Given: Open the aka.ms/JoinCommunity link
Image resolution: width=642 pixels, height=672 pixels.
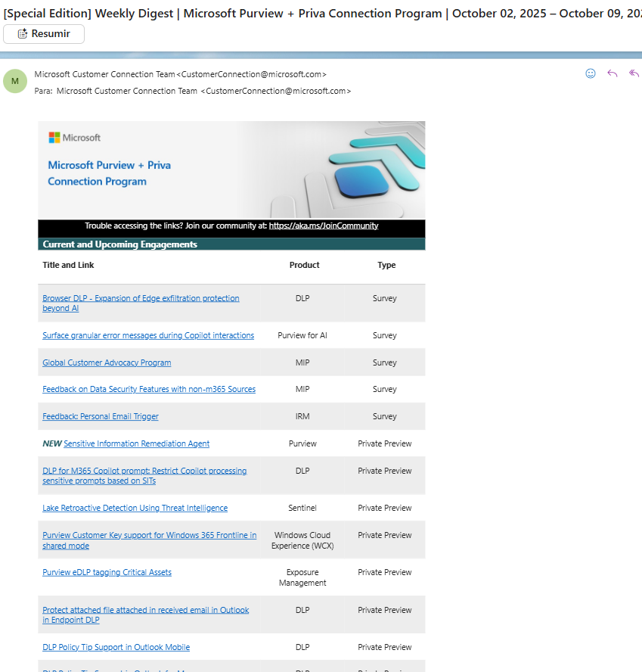Looking at the screenshot, I should (x=323, y=226).
